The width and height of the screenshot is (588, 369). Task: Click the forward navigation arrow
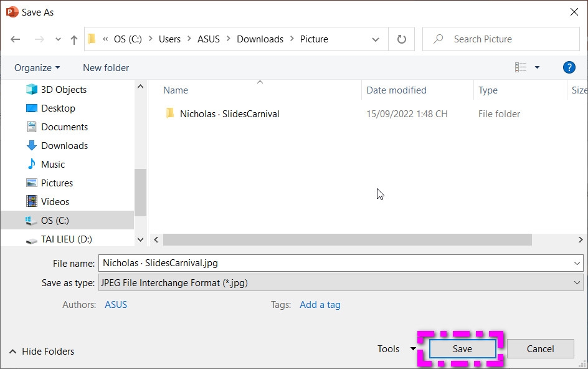pos(39,39)
